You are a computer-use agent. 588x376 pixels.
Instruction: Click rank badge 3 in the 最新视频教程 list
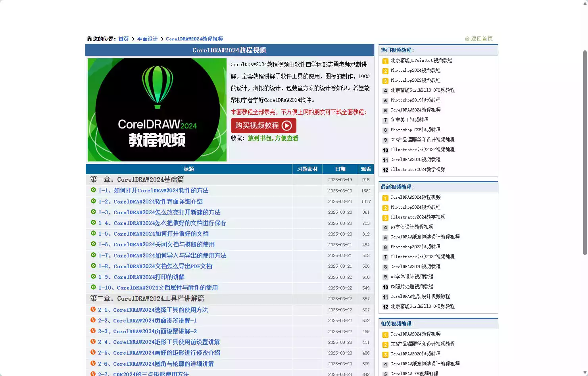point(385,218)
